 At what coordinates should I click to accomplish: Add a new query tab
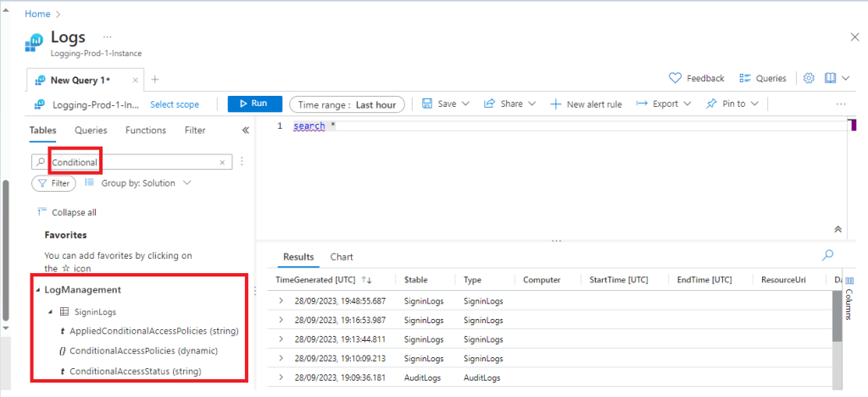[154, 79]
